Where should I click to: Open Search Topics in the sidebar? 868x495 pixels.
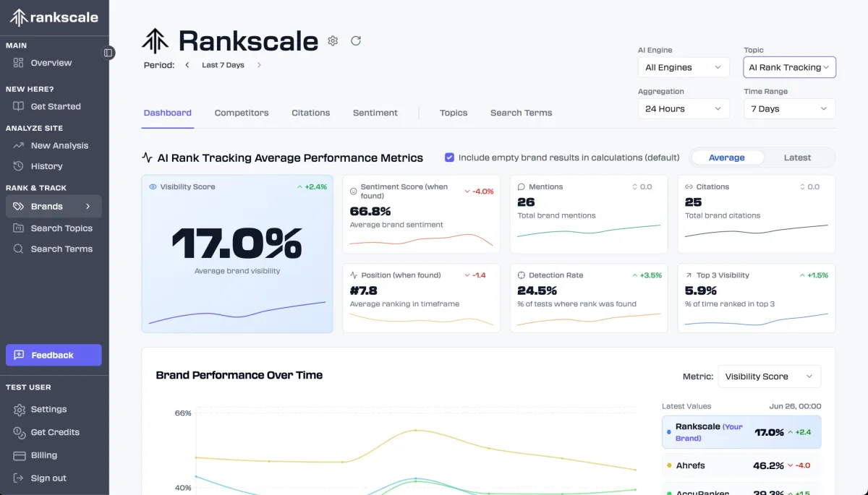click(x=61, y=228)
